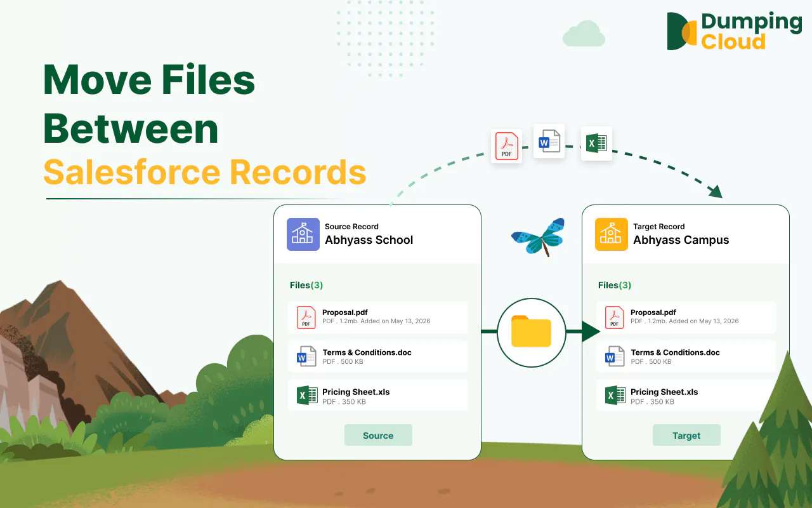812x508 pixels.
Task: Click the Word icon of Terms & Conditions.doc in Target Record
Action: (615, 357)
